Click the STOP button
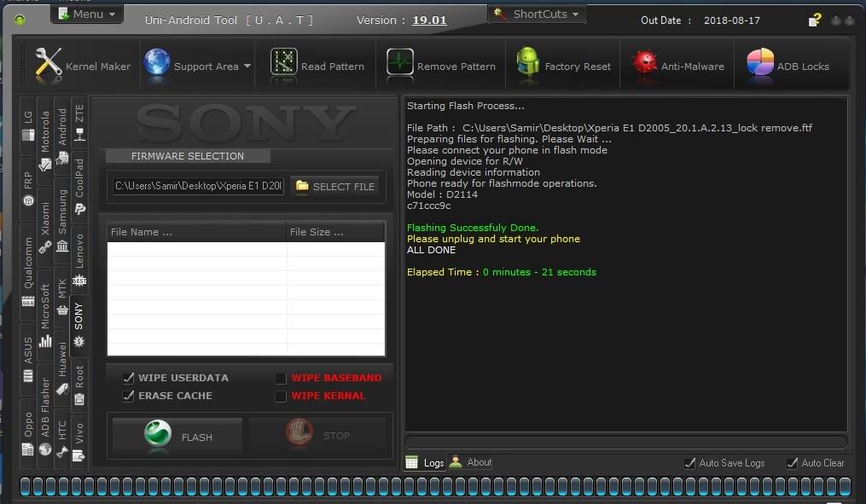The height and width of the screenshot is (504, 866). (x=317, y=436)
